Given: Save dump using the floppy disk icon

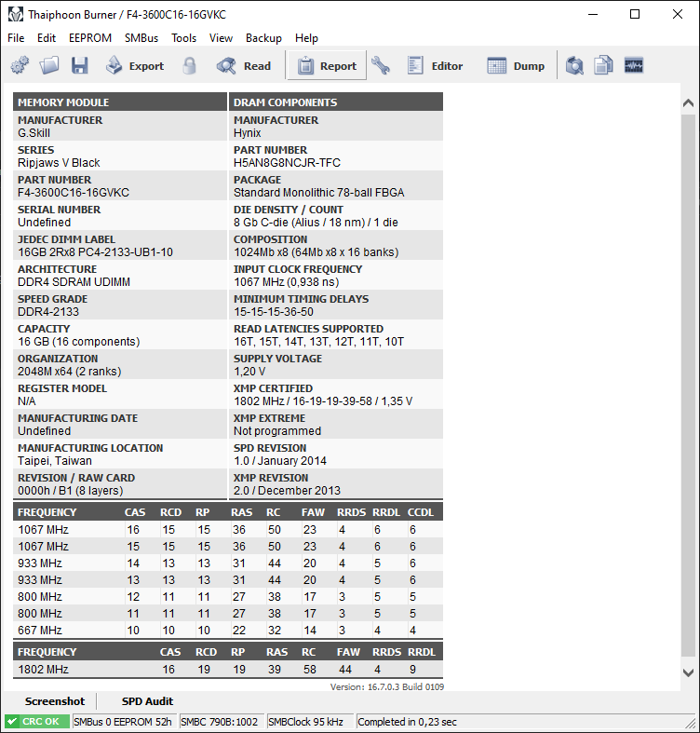Looking at the screenshot, I should [79, 65].
